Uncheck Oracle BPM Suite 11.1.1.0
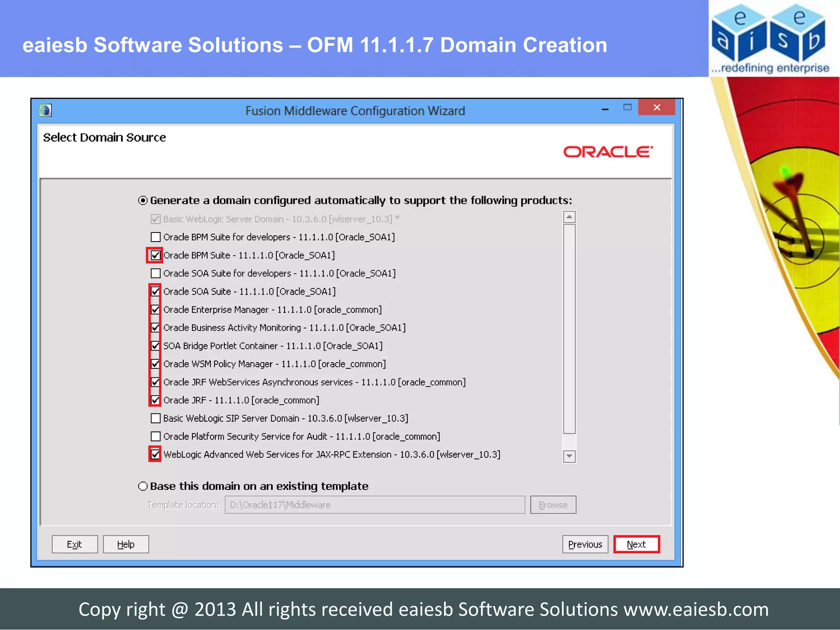840x630 pixels. (x=155, y=255)
